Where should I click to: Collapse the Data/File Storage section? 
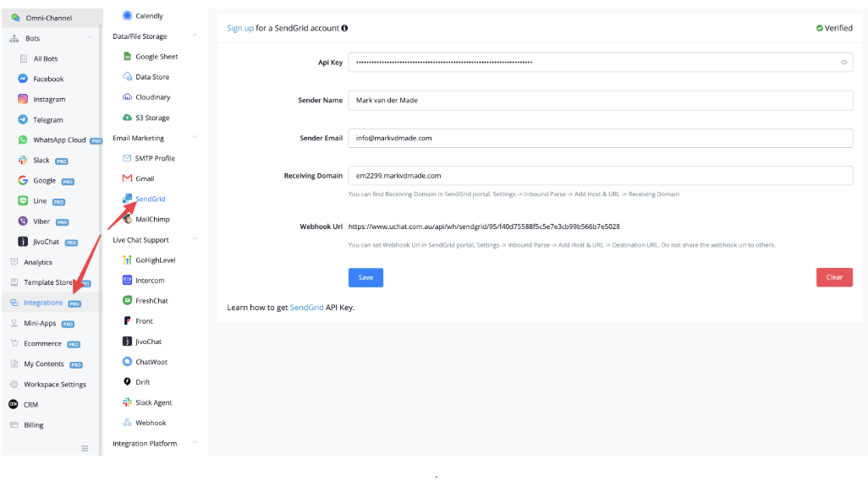point(195,36)
